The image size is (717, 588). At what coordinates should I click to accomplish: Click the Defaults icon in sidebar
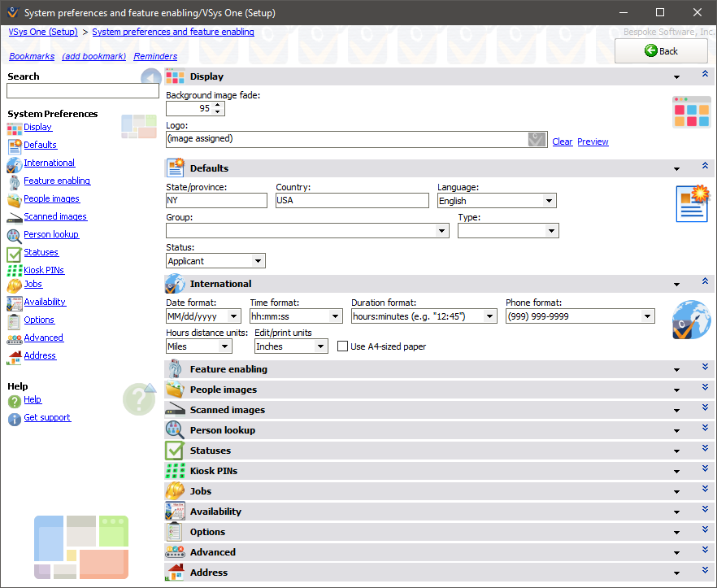(15, 145)
